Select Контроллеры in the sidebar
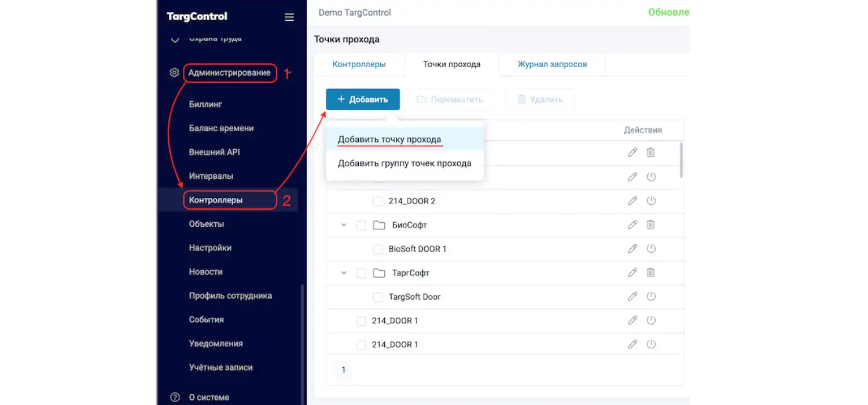Screen dimensions: 868x405 point(216,200)
